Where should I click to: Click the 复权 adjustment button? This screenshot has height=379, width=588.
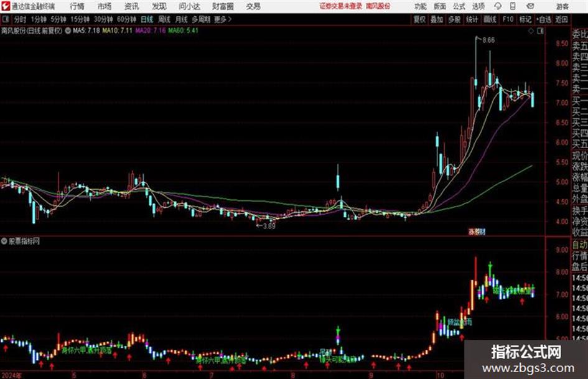coord(419,19)
